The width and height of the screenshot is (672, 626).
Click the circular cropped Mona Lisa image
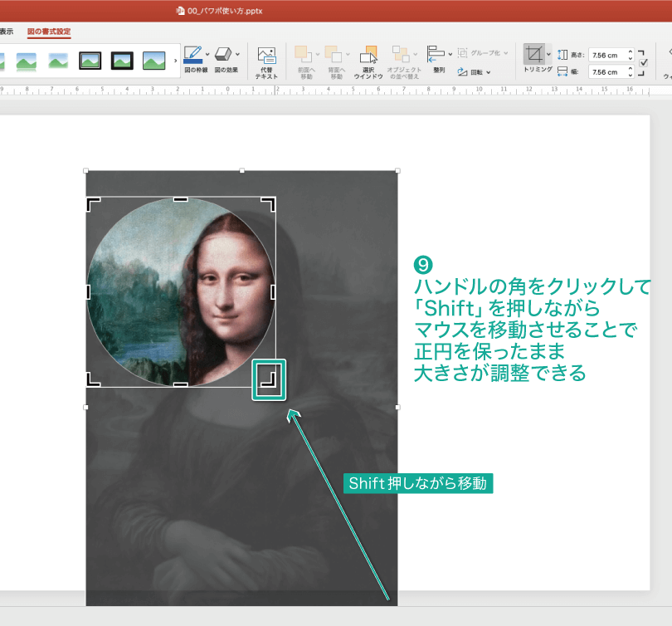click(x=180, y=292)
